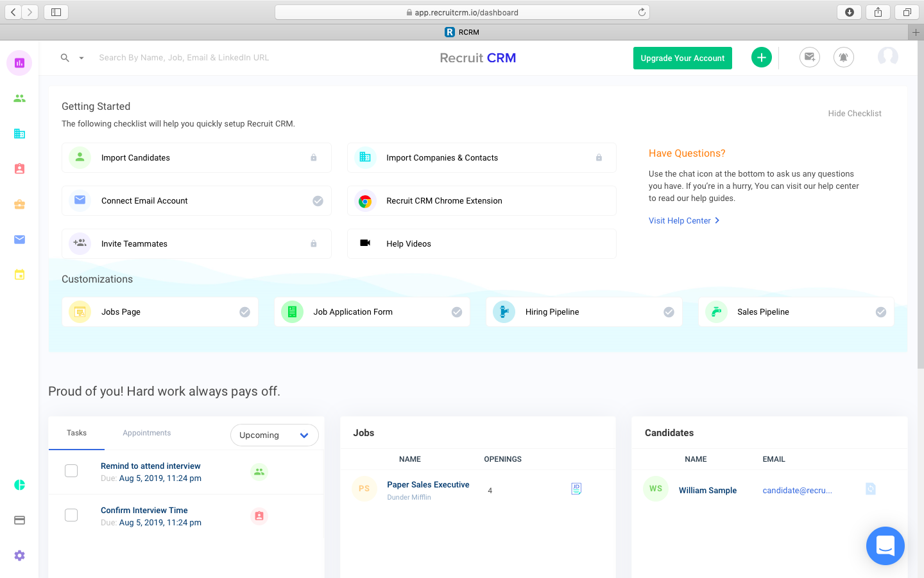The height and width of the screenshot is (578, 924).
Task: Open the email envelope icon in the header
Action: (x=810, y=58)
